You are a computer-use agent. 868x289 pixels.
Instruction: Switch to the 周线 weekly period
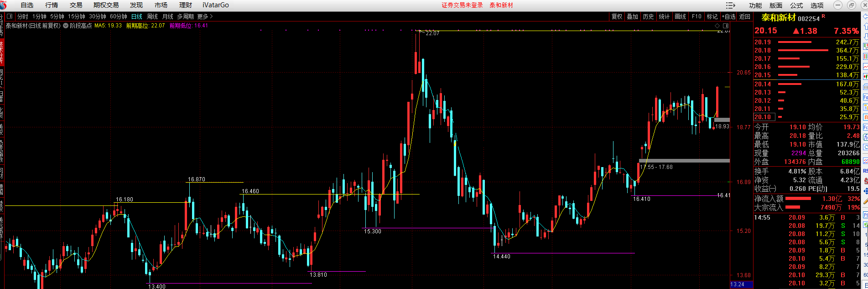(152, 16)
